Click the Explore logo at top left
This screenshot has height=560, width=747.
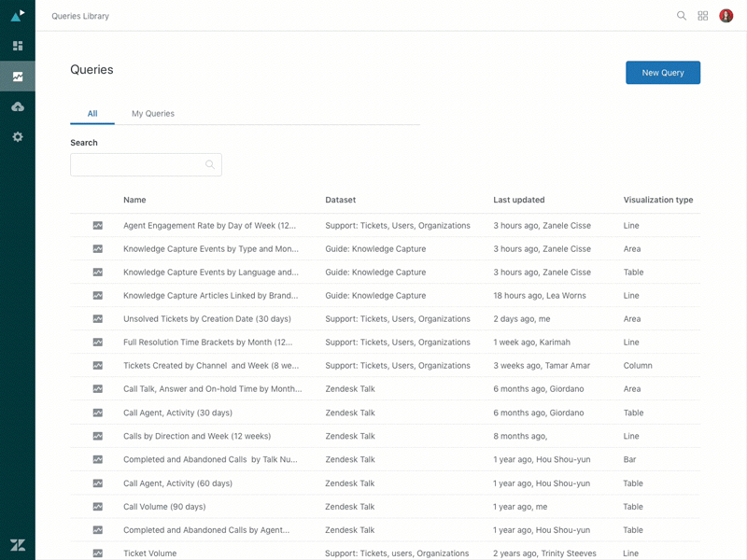[18, 14]
